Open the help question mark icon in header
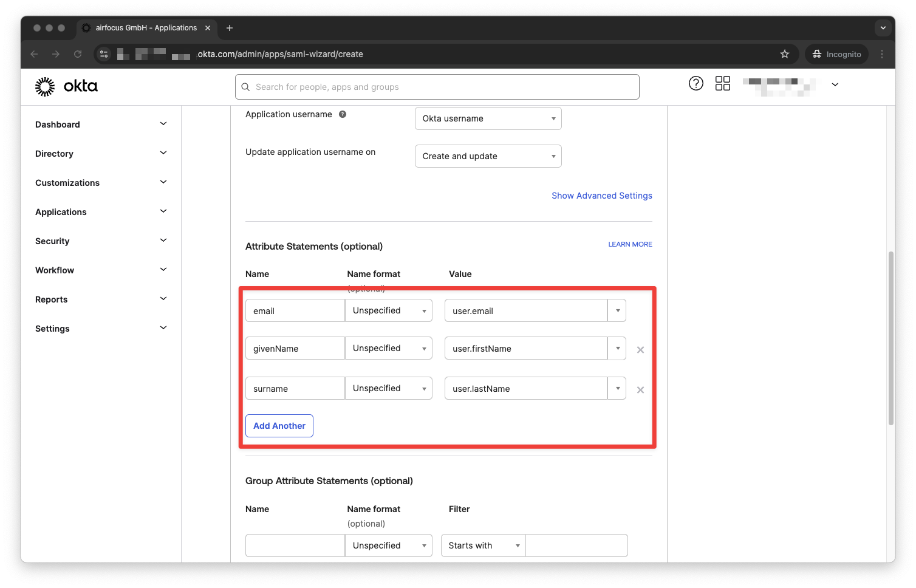Viewport: 916px width, 588px height. pos(696,83)
